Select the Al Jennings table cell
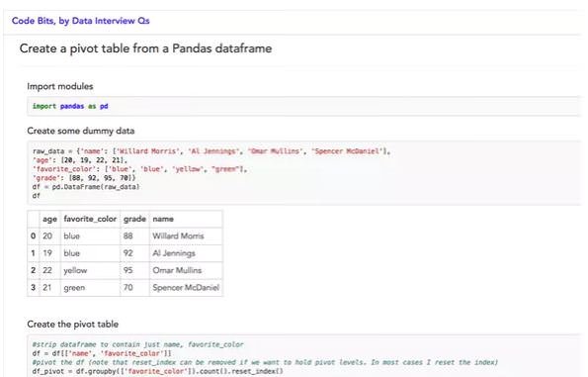 186,253
